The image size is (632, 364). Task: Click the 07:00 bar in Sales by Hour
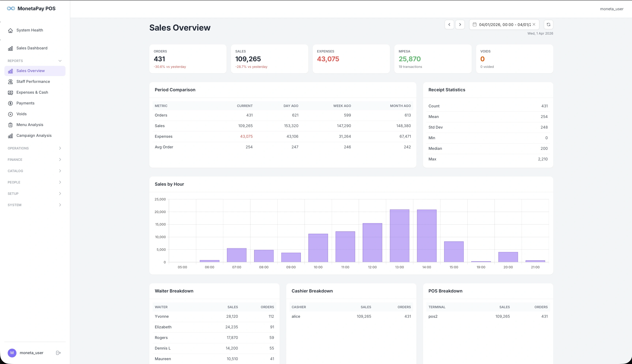click(x=237, y=255)
